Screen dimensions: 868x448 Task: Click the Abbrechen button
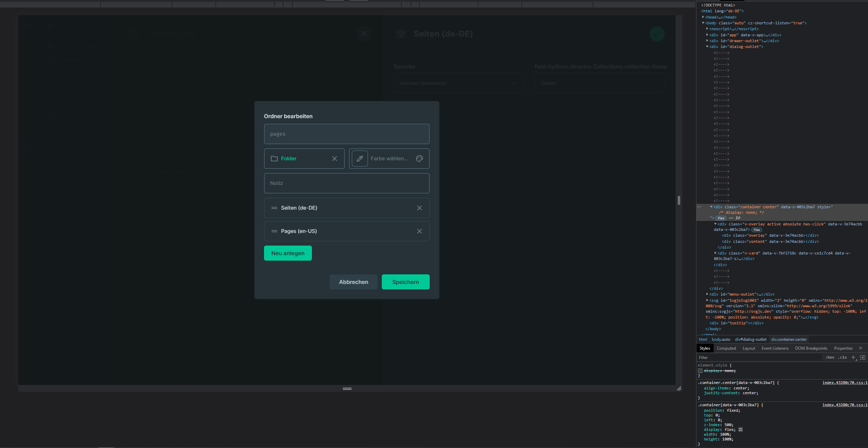(x=353, y=282)
